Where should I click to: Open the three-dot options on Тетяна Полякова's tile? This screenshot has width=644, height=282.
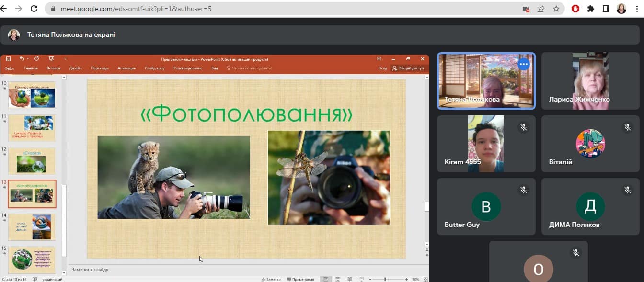click(x=523, y=64)
